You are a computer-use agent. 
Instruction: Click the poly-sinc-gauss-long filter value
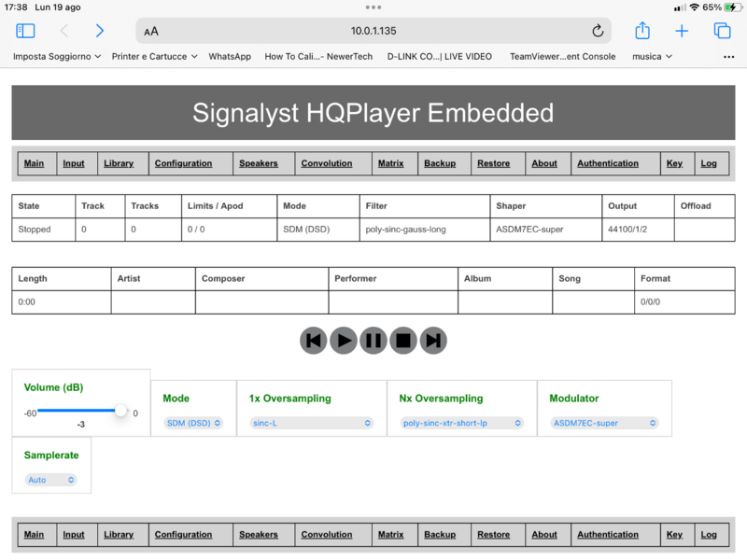406,230
